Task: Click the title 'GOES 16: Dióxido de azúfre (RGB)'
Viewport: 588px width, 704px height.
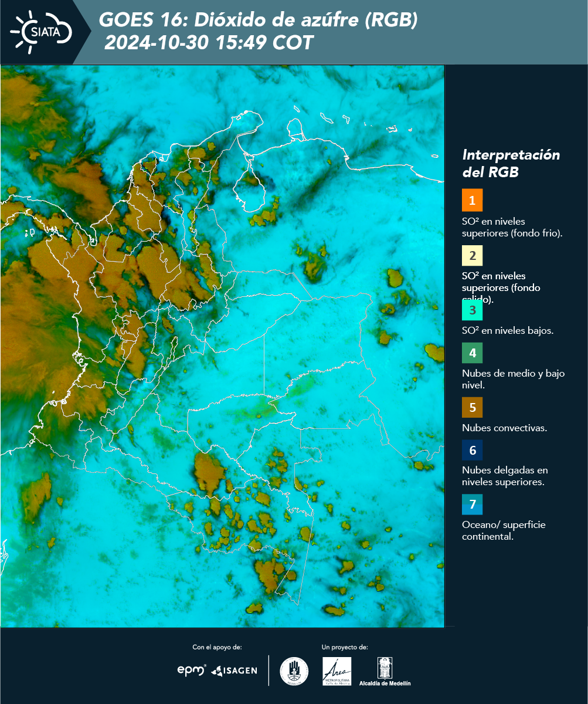Action: tap(258, 21)
